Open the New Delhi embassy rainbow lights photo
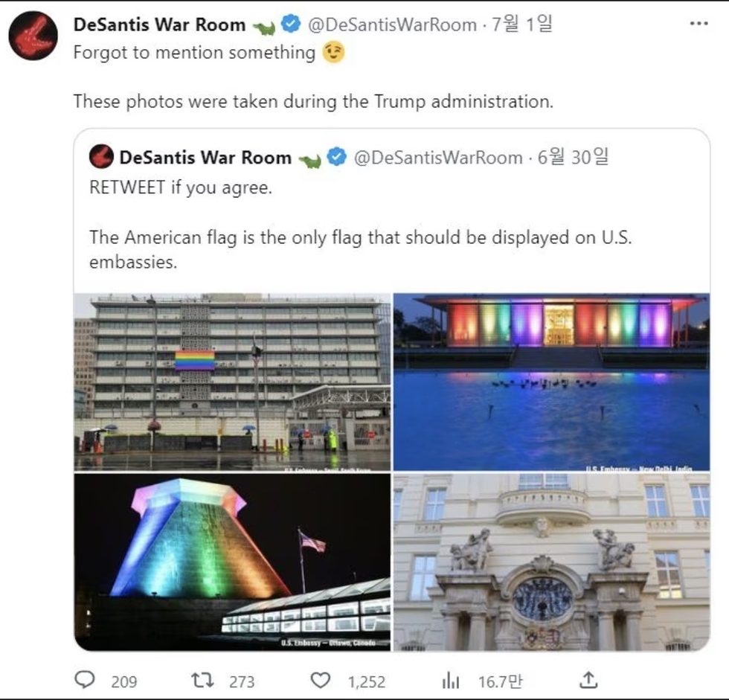Image resolution: width=729 pixels, height=700 pixels. click(x=551, y=382)
